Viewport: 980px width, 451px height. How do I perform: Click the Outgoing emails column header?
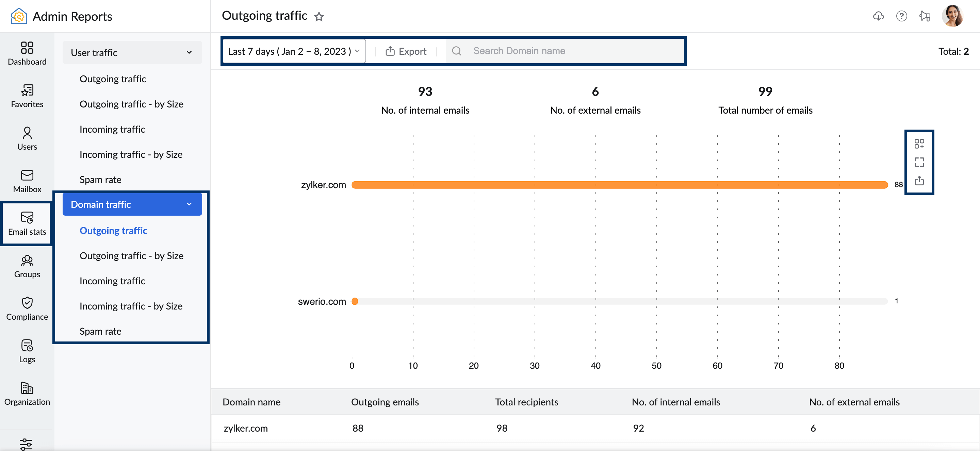[x=385, y=402]
